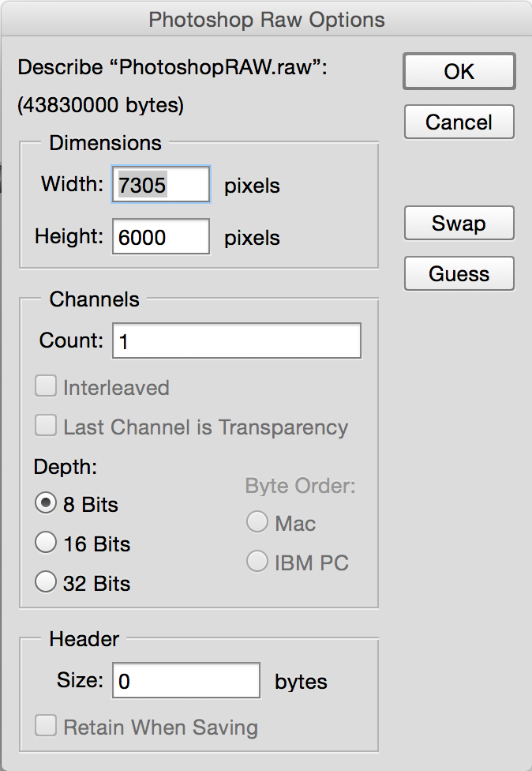Click the Photoshop Raw Options title bar
Screen dimensions: 532x771
[266, 20]
